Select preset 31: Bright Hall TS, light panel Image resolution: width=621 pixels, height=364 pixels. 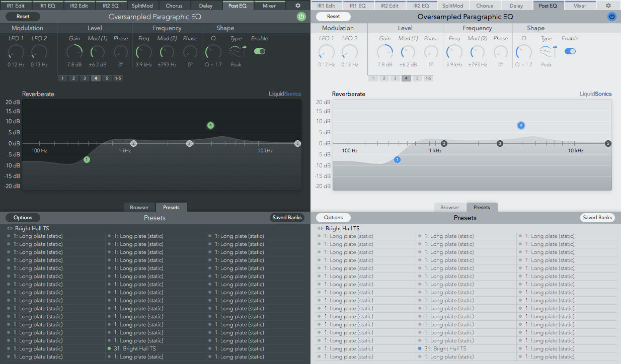tap(445, 348)
